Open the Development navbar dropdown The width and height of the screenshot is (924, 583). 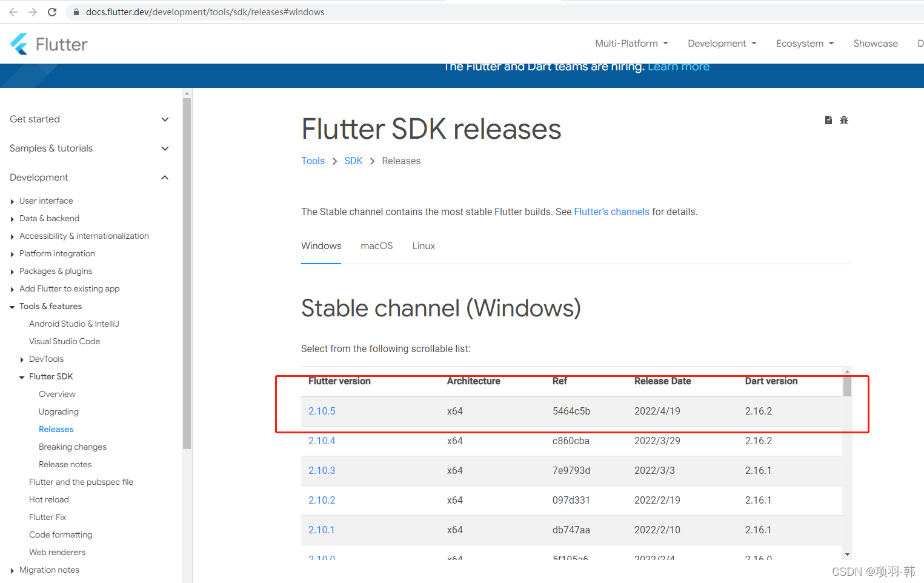point(721,43)
